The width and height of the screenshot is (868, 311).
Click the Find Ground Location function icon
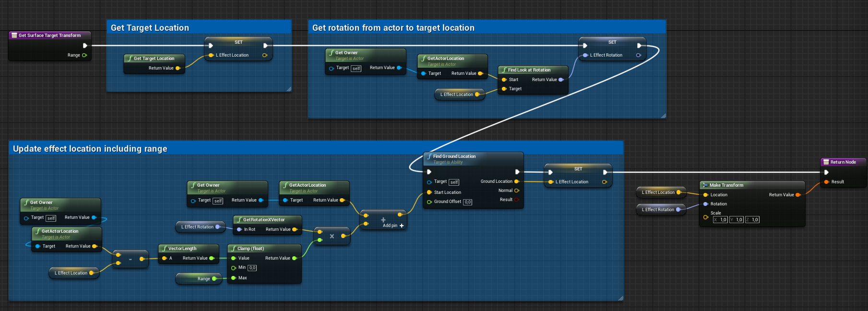(429, 156)
